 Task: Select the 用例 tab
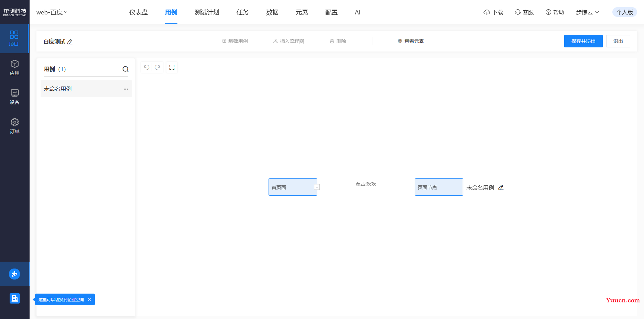coord(171,12)
